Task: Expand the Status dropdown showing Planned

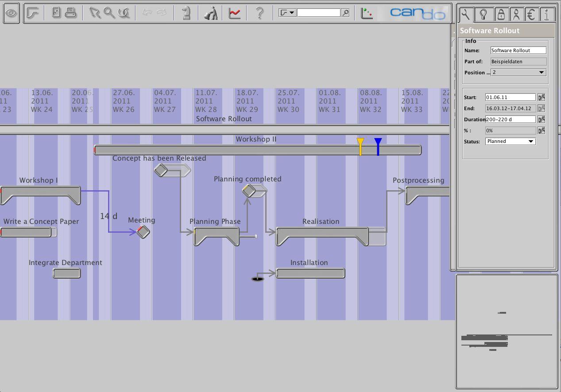Action: coord(510,142)
